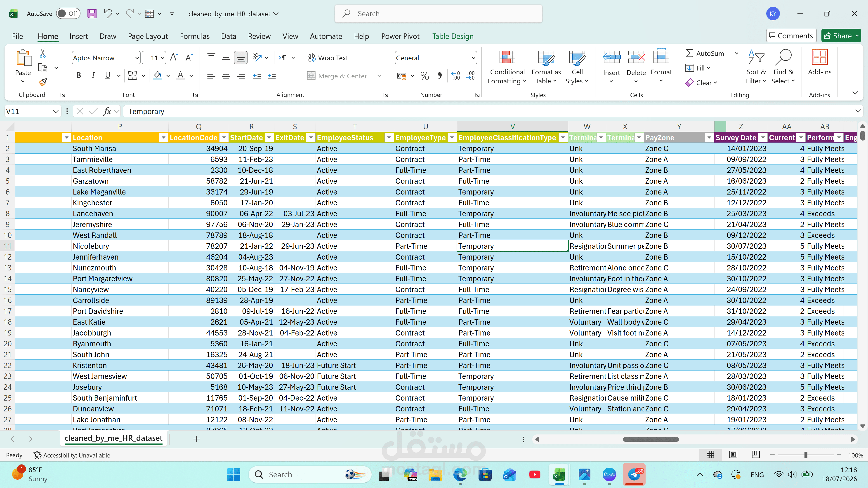The image size is (868, 488).
Task: Click the Borders icon
Action: point(132,75)
